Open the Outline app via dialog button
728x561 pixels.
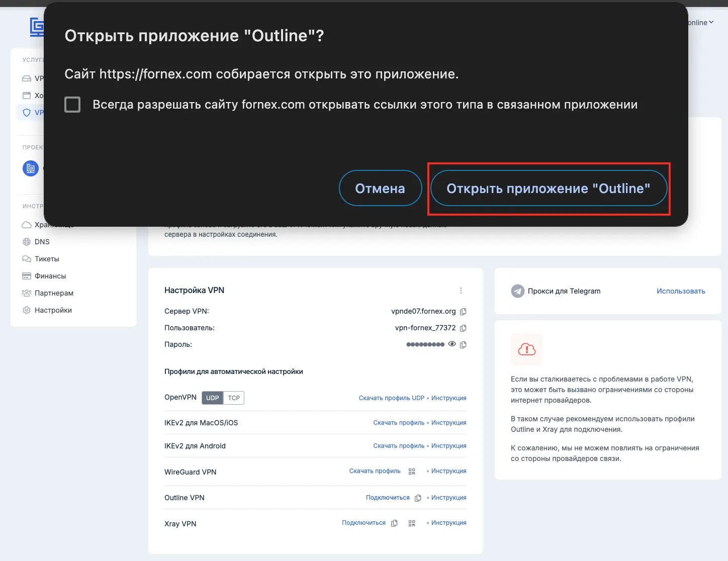tap(549, 189)
